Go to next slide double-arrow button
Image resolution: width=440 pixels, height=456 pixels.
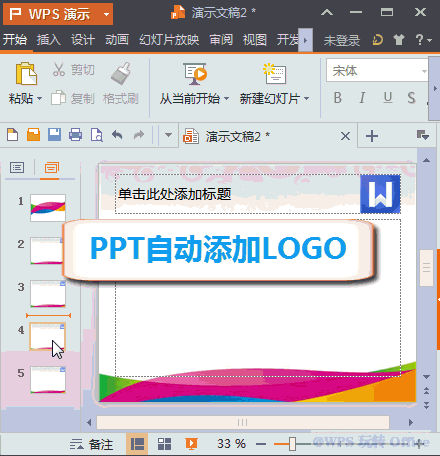point(426,405)
